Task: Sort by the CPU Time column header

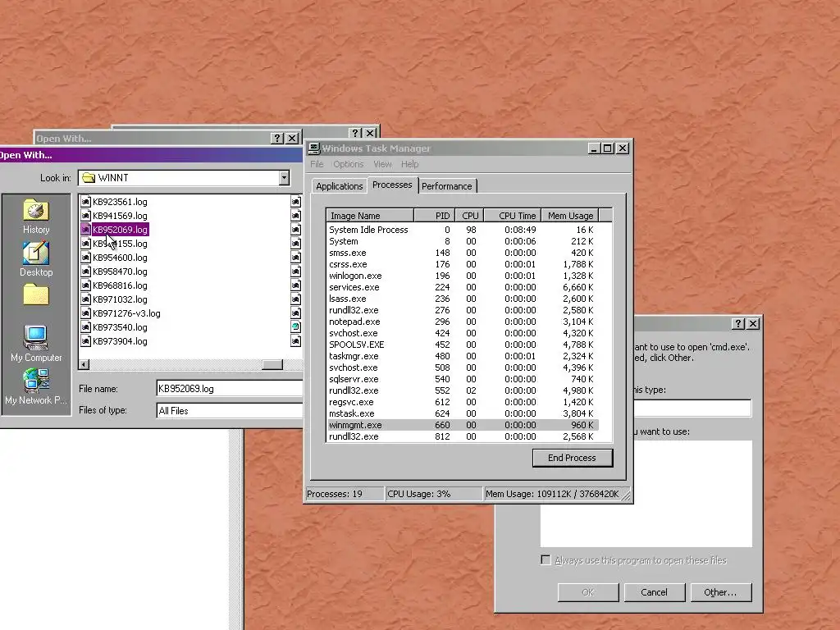Action: coord(513,216)
